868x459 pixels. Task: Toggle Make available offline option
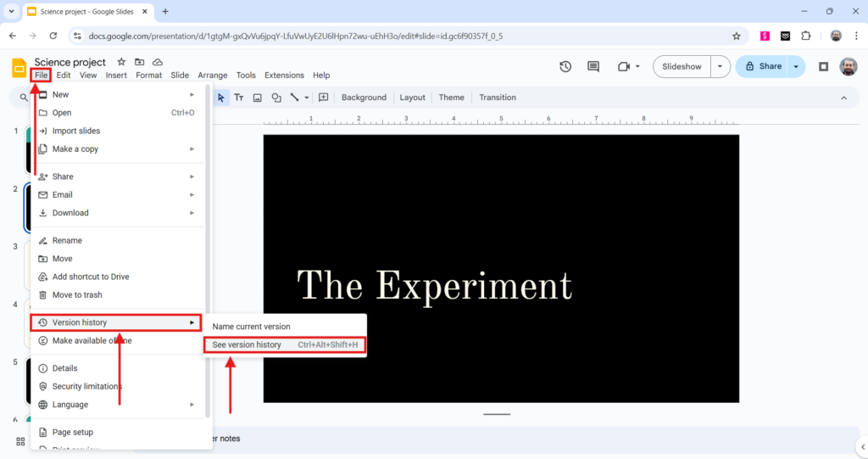tap(92, 340)
